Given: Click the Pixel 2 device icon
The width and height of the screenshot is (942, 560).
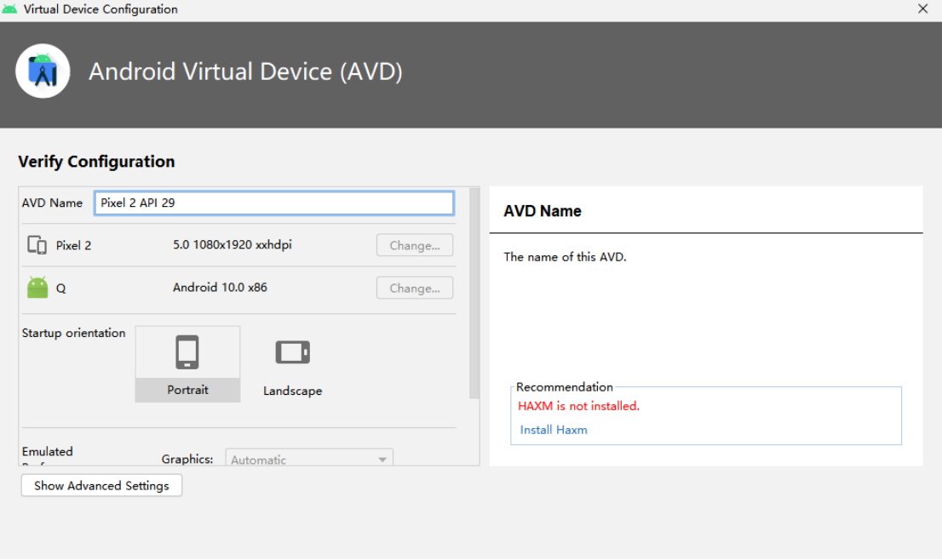Looking at the screenshot, I should pyautogui.click(x=37, y=245).
